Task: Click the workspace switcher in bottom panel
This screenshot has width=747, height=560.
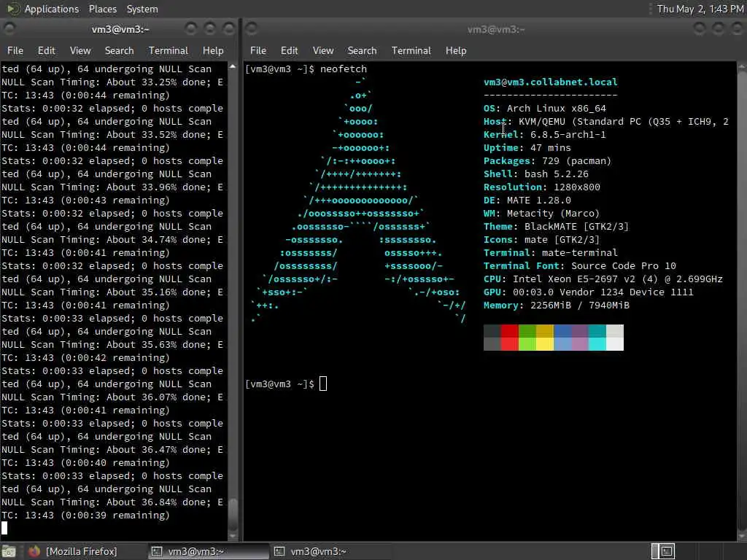Action: click(x=663, y=551)
